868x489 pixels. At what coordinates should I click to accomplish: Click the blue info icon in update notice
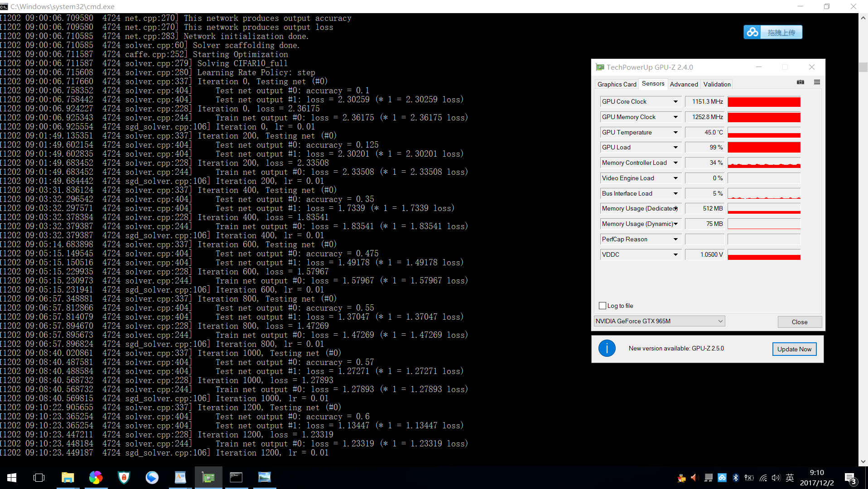coord(607,349)
